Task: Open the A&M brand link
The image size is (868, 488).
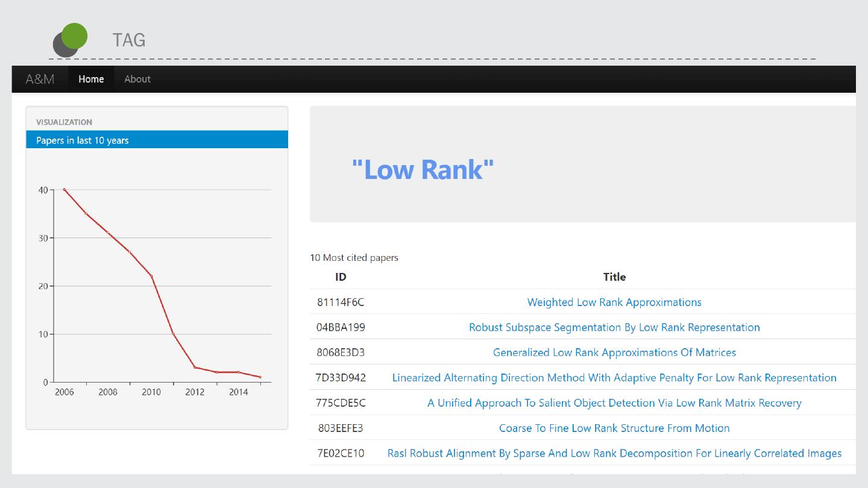Action: (x=40, y=79)
